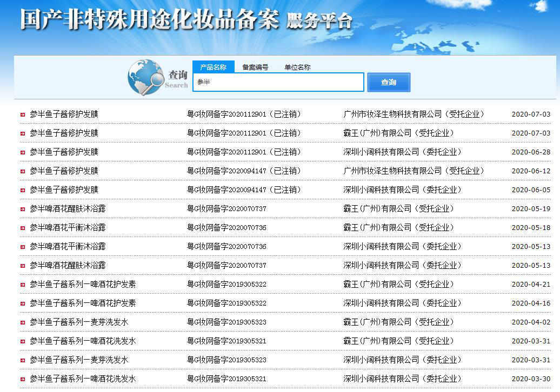
Task: Click red bullet beside 参半啤酒花平衡沐浴露 dated 2020-05-13
Action: (x=23, y=247)
